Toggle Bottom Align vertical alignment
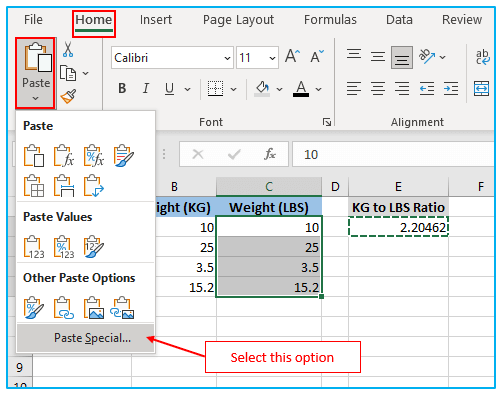 click(x=402, y=58)
